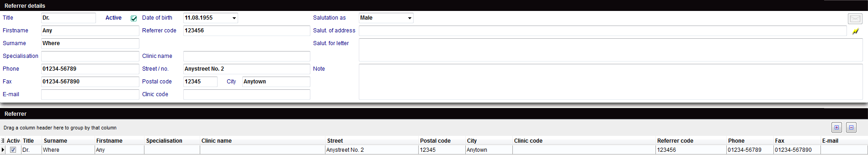Sort by the Activ column header
The image size is (868, 165).
coord(13,141)
